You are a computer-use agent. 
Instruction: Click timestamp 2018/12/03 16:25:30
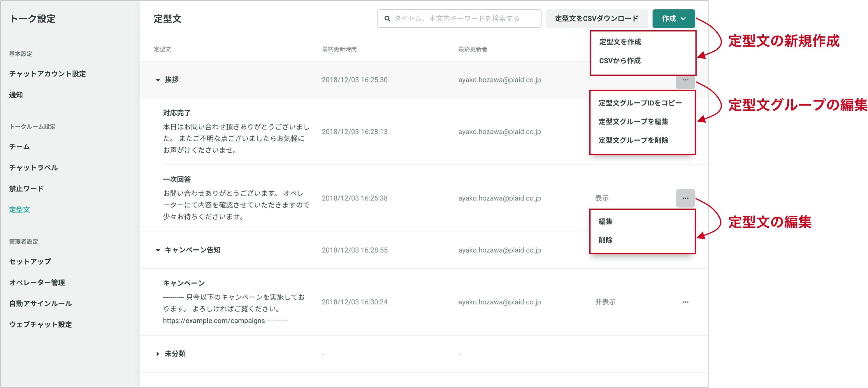(354, 80)
